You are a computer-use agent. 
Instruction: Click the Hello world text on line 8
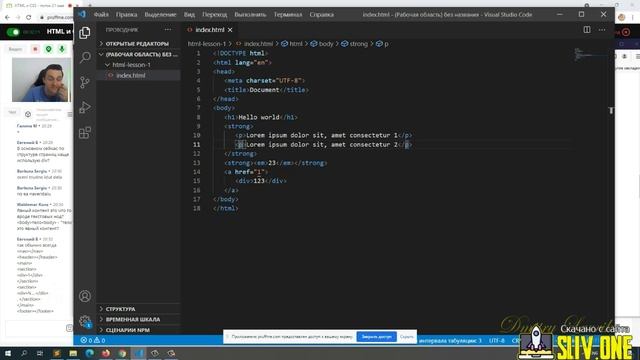[x=259, y=117]
